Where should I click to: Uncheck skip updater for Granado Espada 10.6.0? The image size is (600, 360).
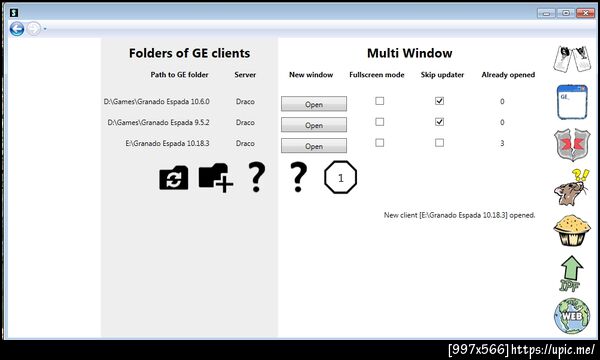(439, 101)
